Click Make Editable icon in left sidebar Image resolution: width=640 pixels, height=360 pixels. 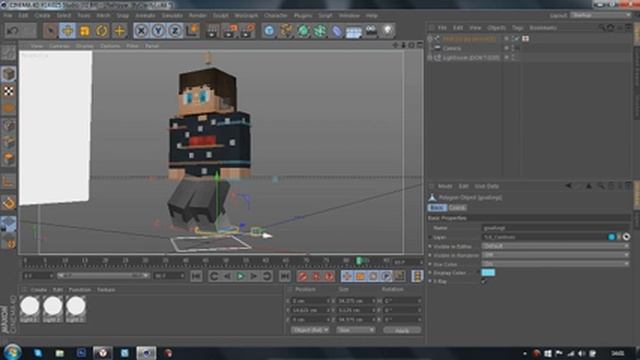point(8,53)
